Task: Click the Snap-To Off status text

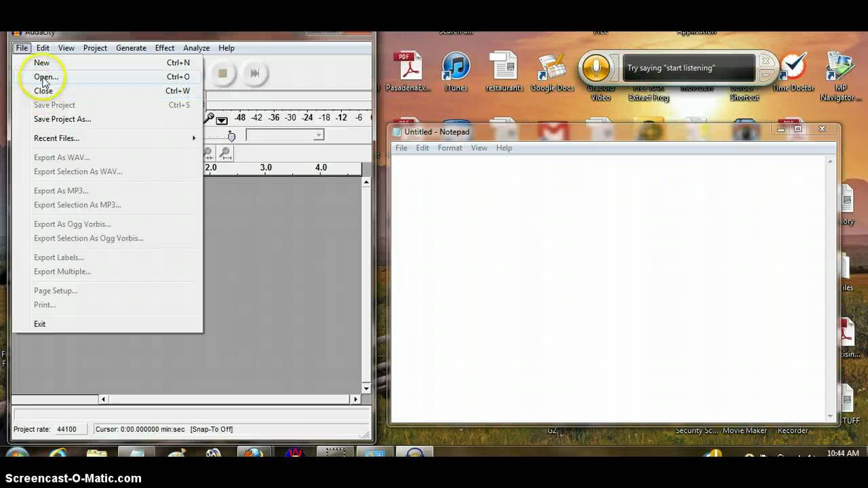Action: pos(212,429)
